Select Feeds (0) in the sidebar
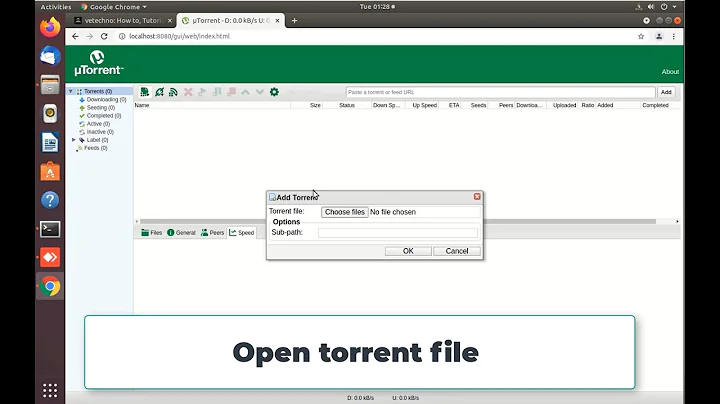 [x=96, y=148]
